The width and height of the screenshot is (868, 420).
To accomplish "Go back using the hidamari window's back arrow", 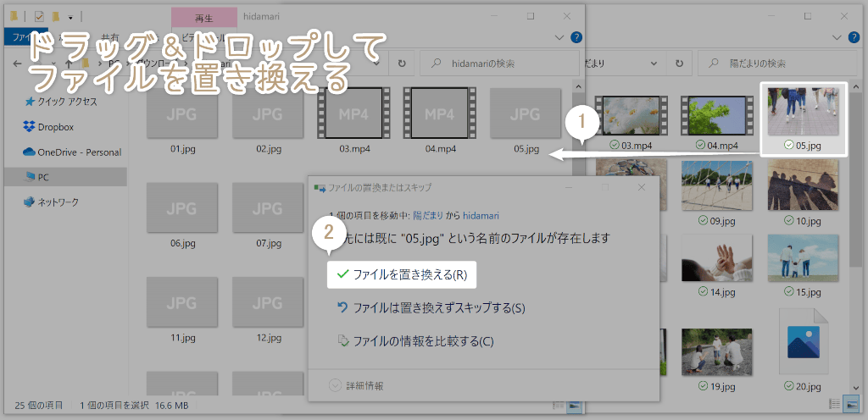I will tap(16, 64).
